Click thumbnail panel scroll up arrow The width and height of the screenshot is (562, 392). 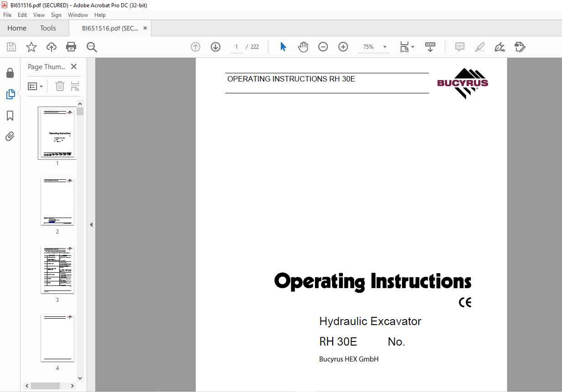tap(80, 104)
